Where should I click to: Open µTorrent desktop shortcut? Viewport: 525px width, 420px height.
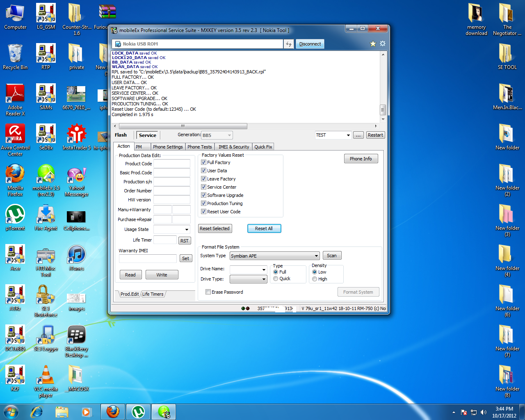click(15, 218)
